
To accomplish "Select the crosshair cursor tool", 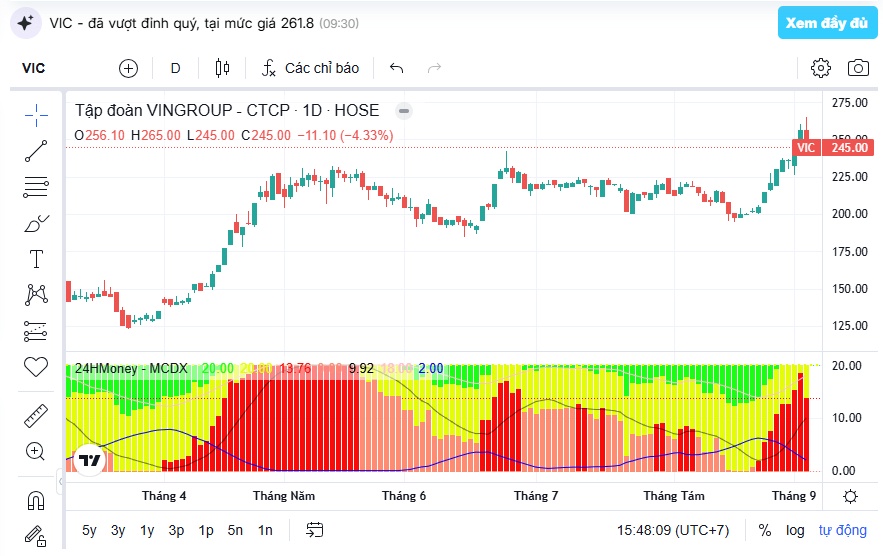I will [x=36, y=115].
